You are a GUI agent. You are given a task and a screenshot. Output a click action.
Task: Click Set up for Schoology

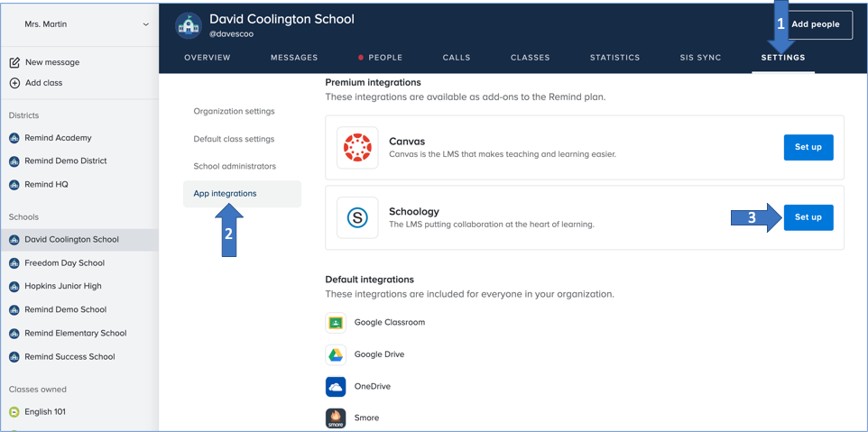(808, 217)
